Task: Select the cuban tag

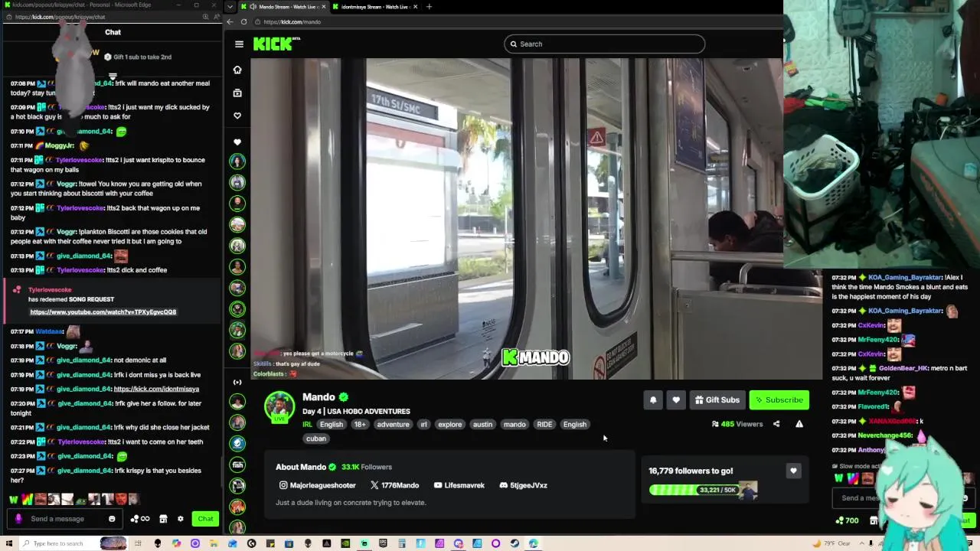Action: click(x=316, y=439)
